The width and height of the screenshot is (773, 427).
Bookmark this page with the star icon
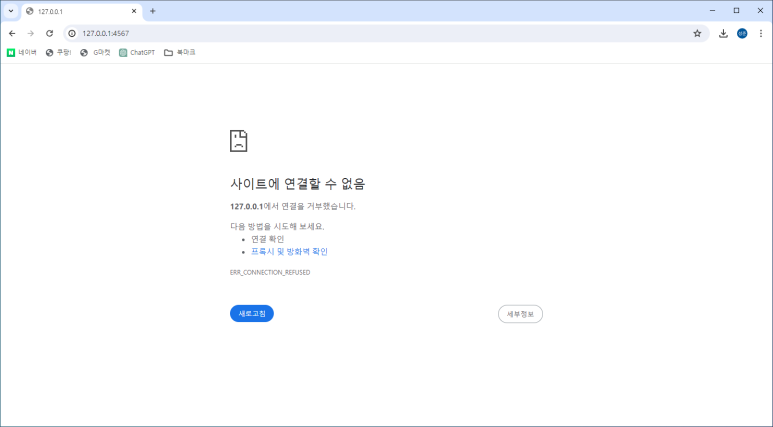click(x=697, y=34)
